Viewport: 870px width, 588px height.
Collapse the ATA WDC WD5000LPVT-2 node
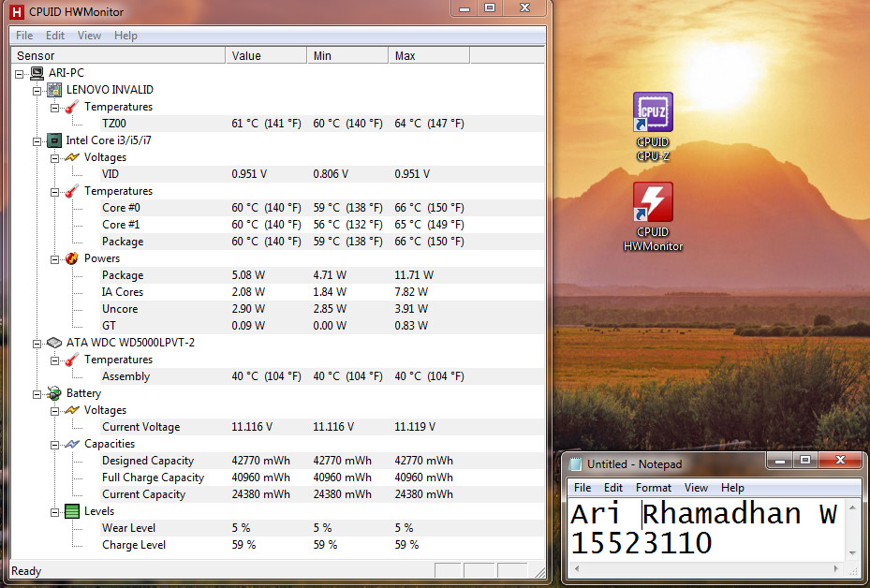pos(37,344)
